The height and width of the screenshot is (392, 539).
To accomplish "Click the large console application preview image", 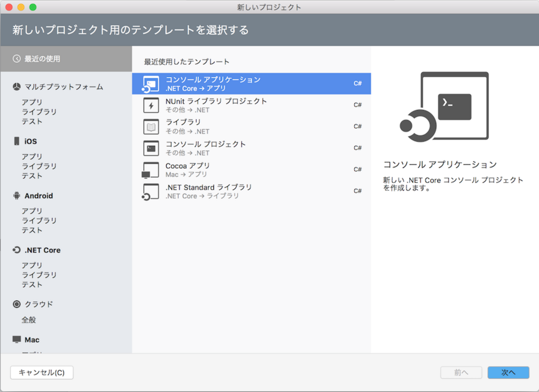I will 444,107.
